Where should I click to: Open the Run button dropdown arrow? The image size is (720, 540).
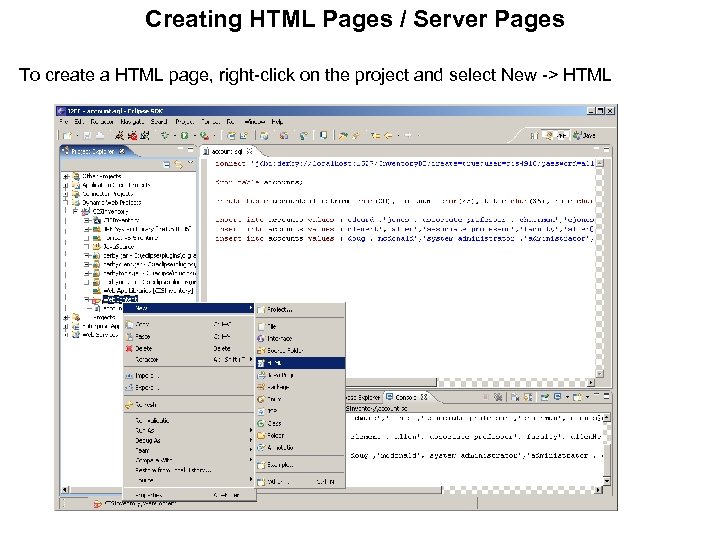tap(194, 136)
